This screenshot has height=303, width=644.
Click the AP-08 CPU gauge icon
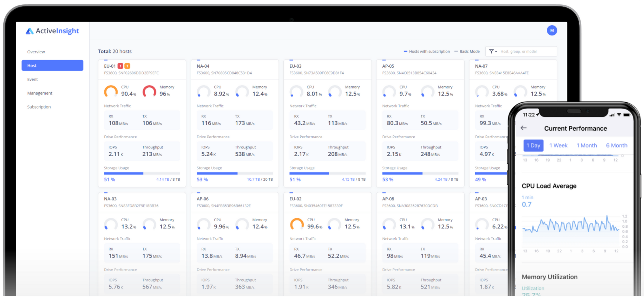[389, 224]
